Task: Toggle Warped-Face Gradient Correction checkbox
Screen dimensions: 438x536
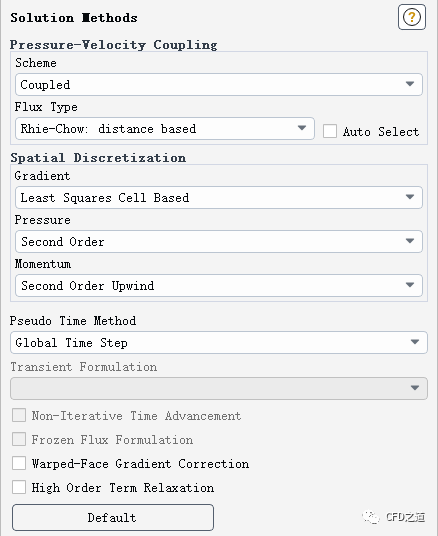Action: (19, 464)
